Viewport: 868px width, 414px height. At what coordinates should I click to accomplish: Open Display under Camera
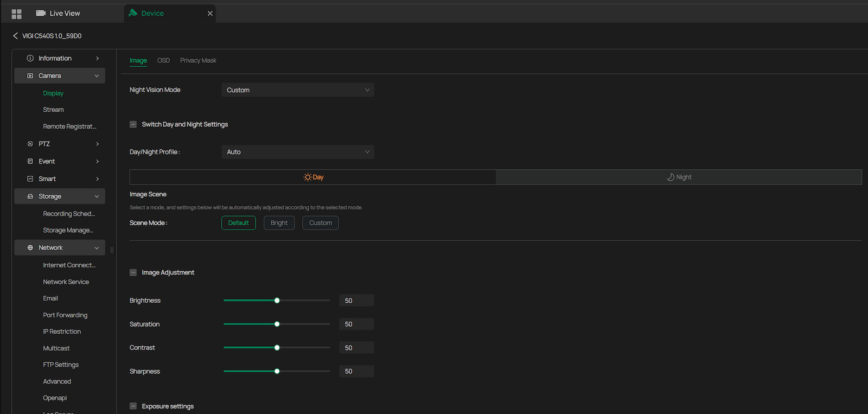(53, 93)
